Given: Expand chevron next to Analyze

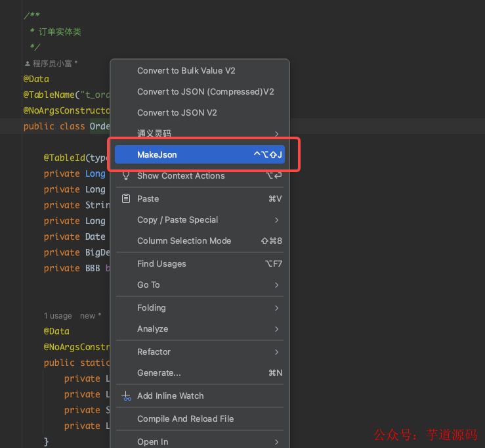Looking at the screenshot, I should pos(277,329).
